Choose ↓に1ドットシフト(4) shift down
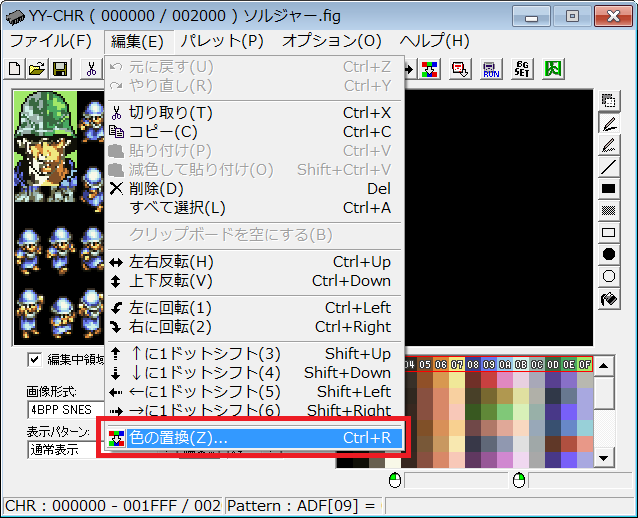 [x=255, y=373]
